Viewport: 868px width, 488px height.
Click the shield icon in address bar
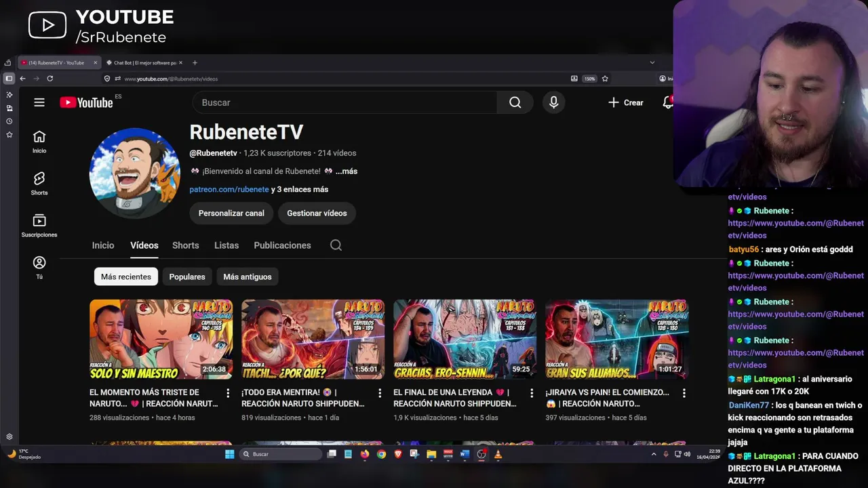(x=106, y=79)
